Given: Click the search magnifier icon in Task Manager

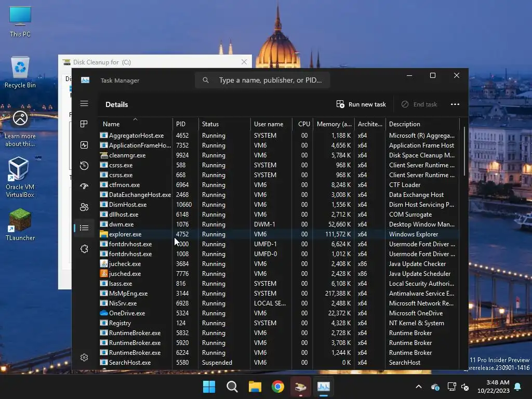Looking at the screenshot, I should click(x=206, y=80).
